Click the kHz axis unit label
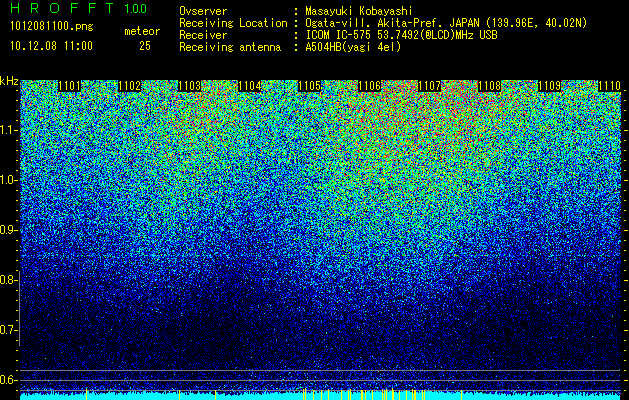 pyautogui.click(x=9, y=81)
